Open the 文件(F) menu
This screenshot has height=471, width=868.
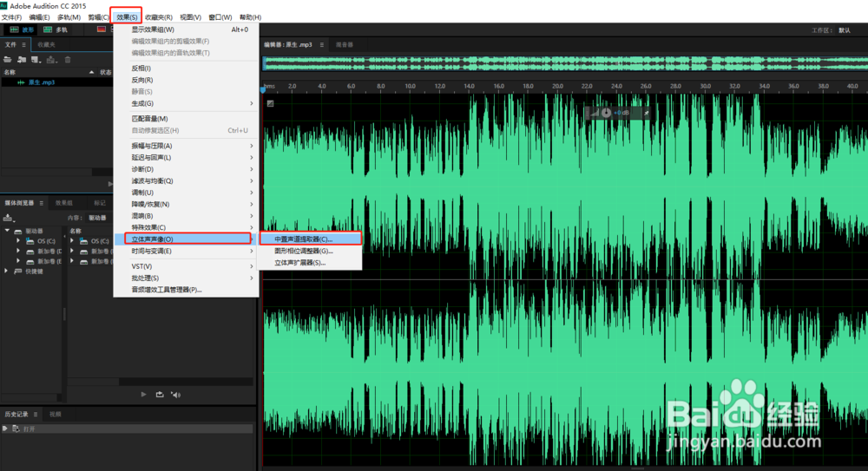point(11,17)
